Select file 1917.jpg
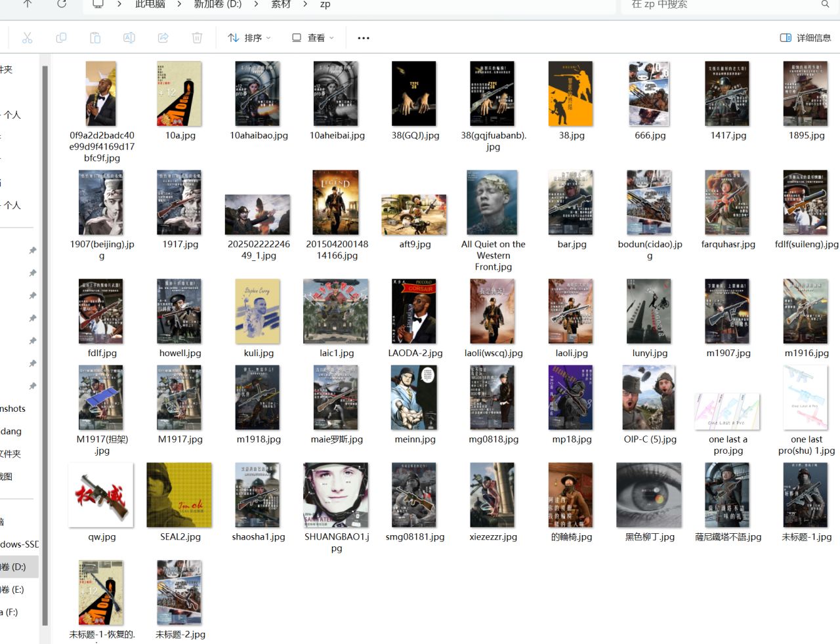This screenshot has height=644, width=840. pos(180,210)
